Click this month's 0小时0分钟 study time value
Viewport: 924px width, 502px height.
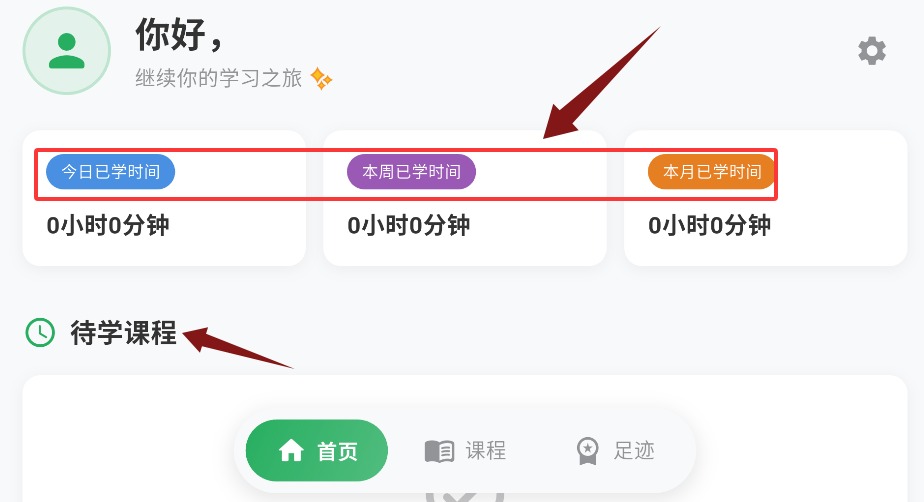709,225
